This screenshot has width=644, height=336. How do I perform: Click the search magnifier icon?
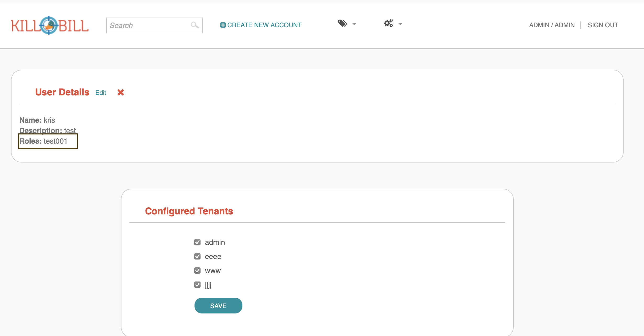point(195,25)
